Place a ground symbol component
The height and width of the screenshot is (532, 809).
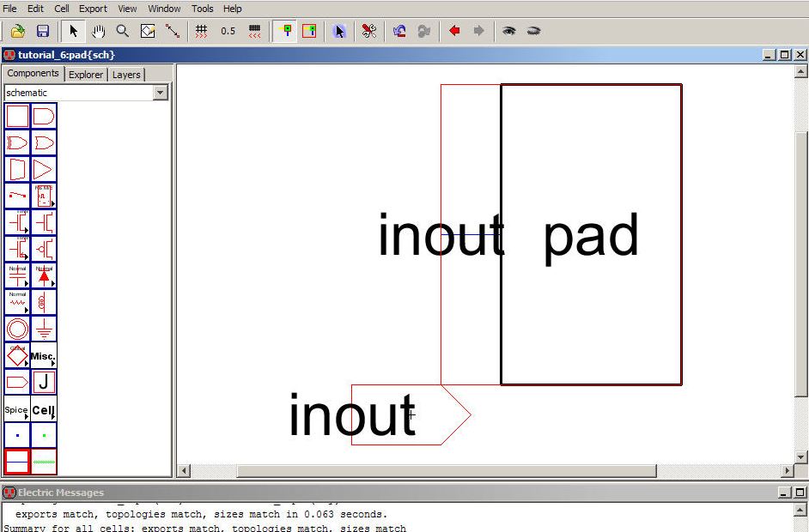tap(44, 329)
